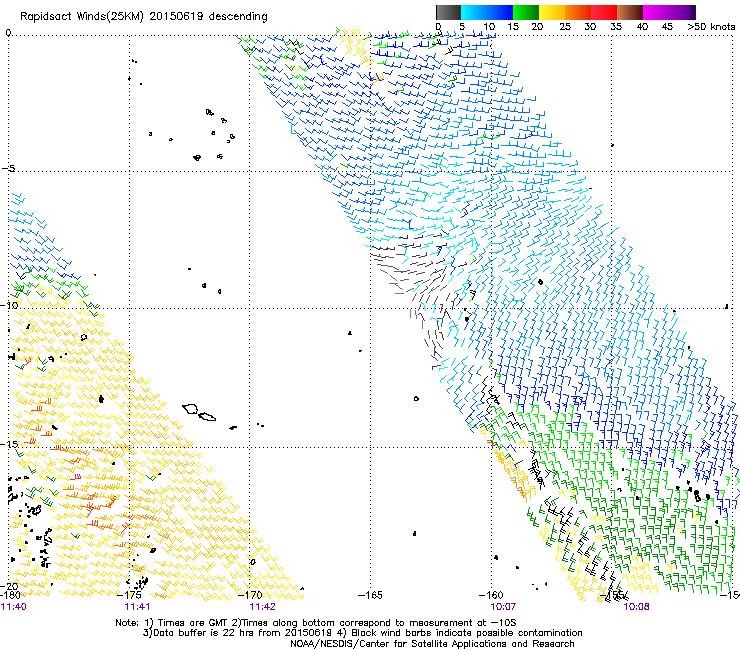Click the '-5' latitude axis label
The width and height of the screenshot is (740, 650).
8,168
